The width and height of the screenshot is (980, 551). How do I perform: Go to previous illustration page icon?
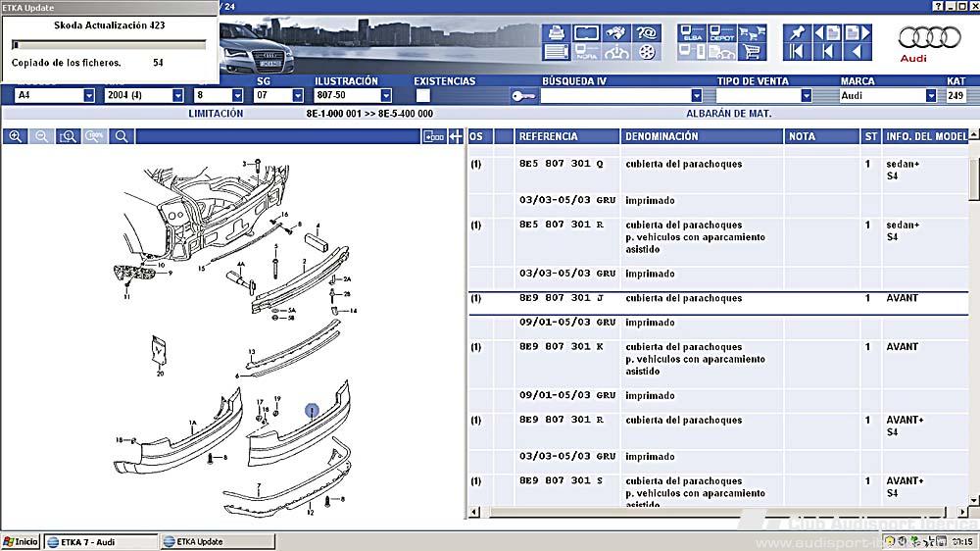click(827, 32)
